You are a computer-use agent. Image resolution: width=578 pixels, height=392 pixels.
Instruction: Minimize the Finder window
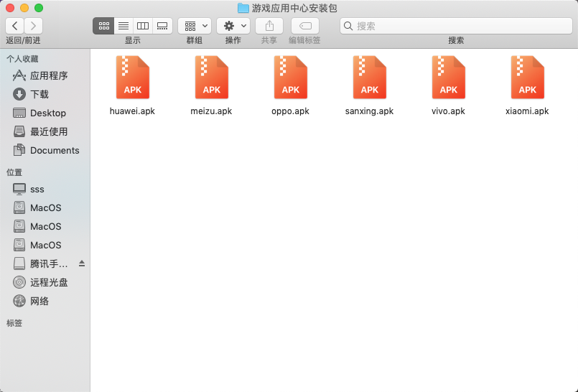24,8
